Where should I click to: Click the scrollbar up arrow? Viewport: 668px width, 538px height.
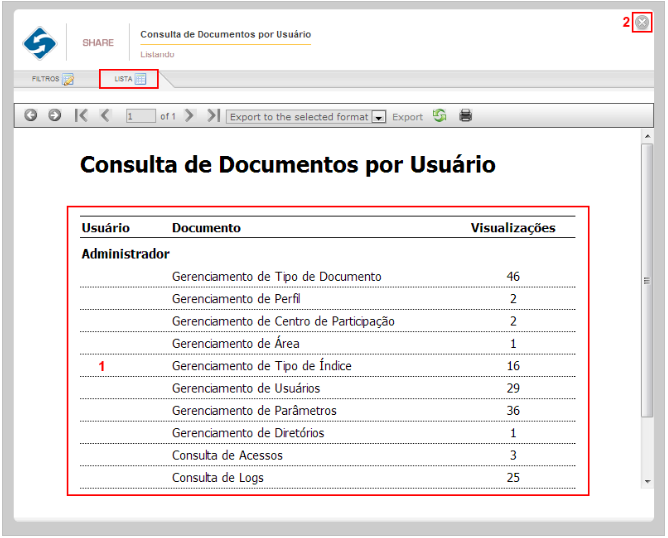coord(648,137)
